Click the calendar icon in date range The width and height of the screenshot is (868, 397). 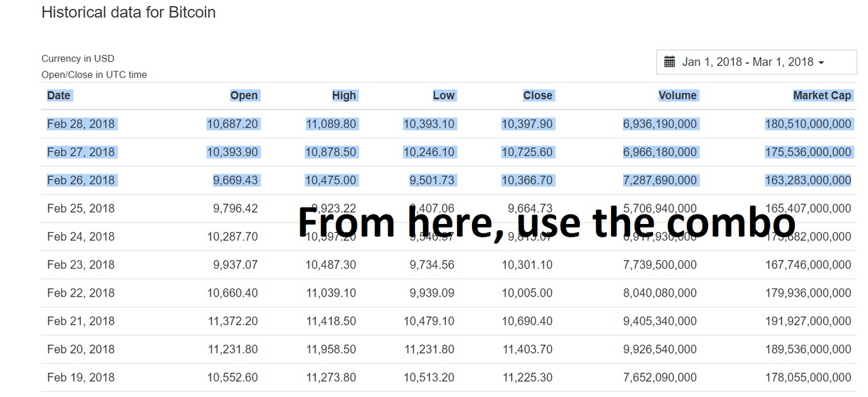tap(669, 62)
